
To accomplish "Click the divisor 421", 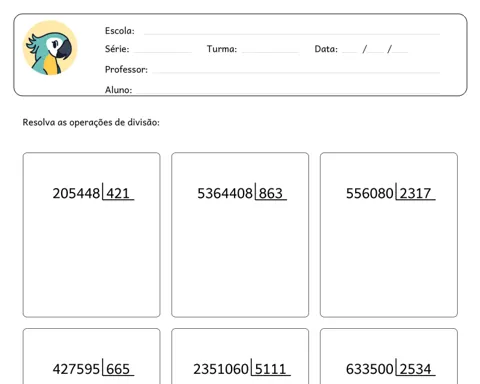I will [118, 193].
